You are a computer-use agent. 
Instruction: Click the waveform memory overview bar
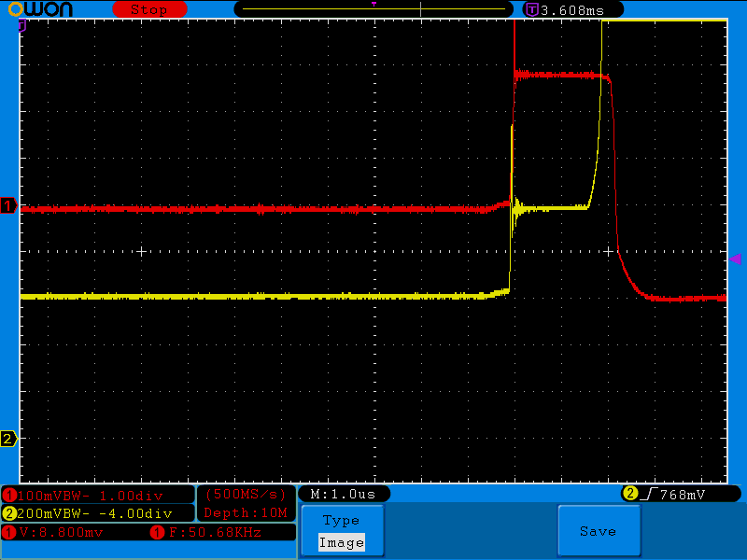tap(373, 9)
